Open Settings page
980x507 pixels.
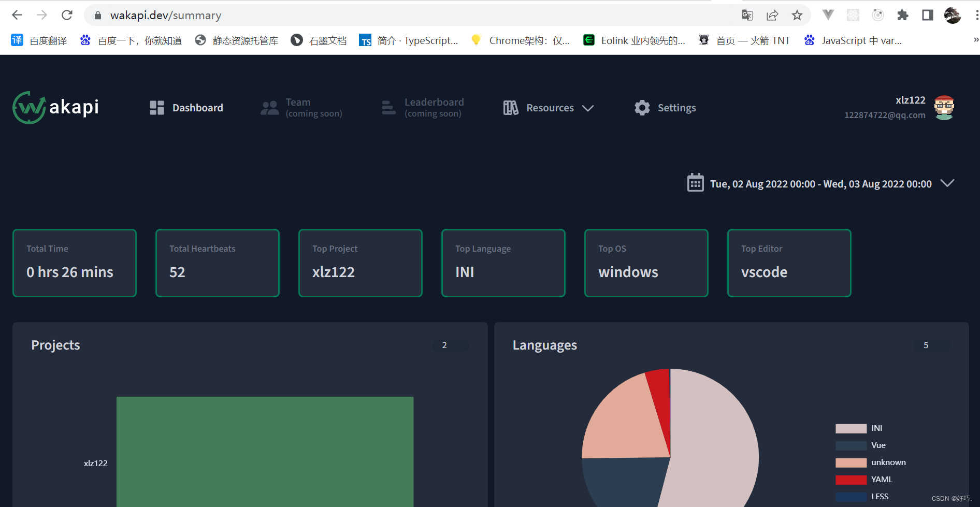coord(666,108)
